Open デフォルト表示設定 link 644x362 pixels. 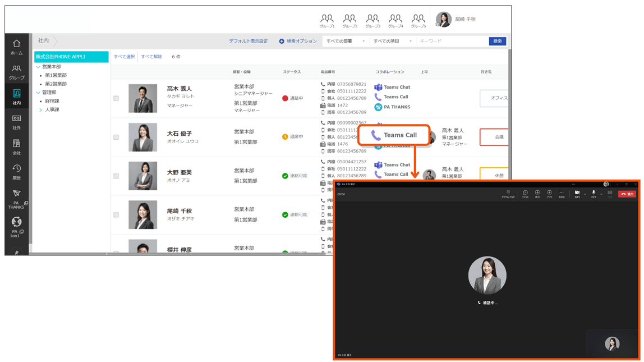point(249,41)
